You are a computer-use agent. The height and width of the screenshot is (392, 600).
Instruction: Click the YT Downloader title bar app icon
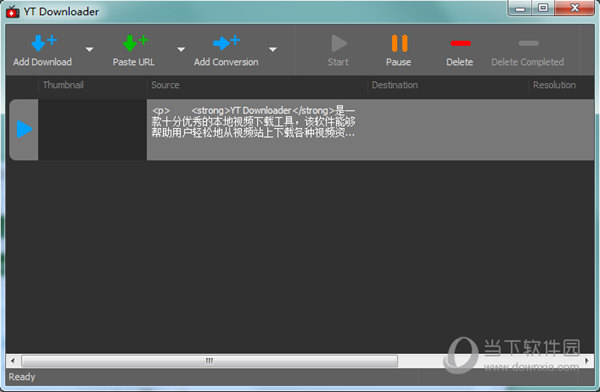13,12
